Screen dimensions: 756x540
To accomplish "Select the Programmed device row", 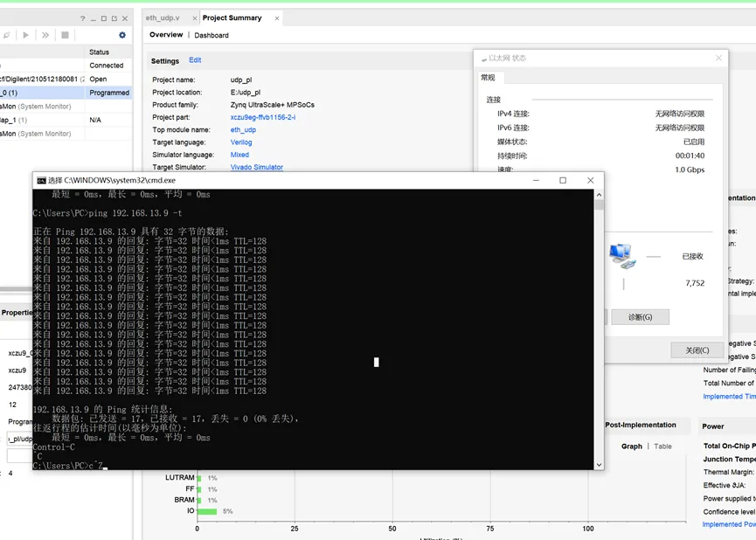I will (66, 93).
